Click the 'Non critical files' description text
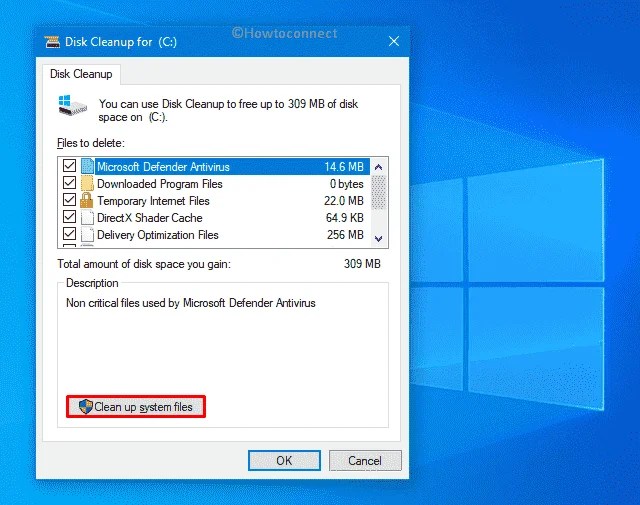 pyautogui.click(x=191, y=303)
